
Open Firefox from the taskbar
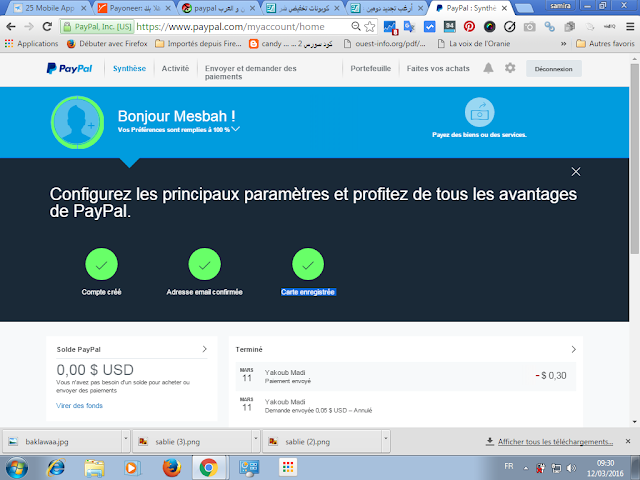point(171,468)
